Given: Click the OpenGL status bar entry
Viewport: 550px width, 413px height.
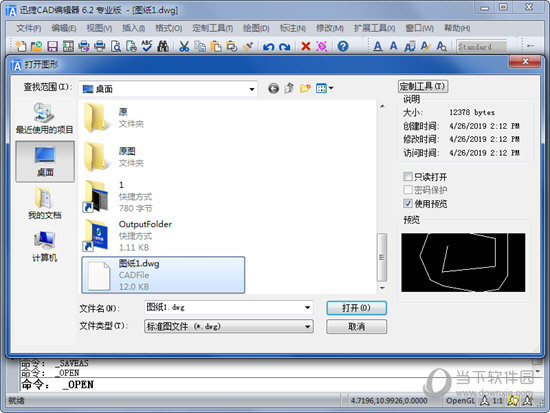Looking at the screenshot, I should pos(460,400).
